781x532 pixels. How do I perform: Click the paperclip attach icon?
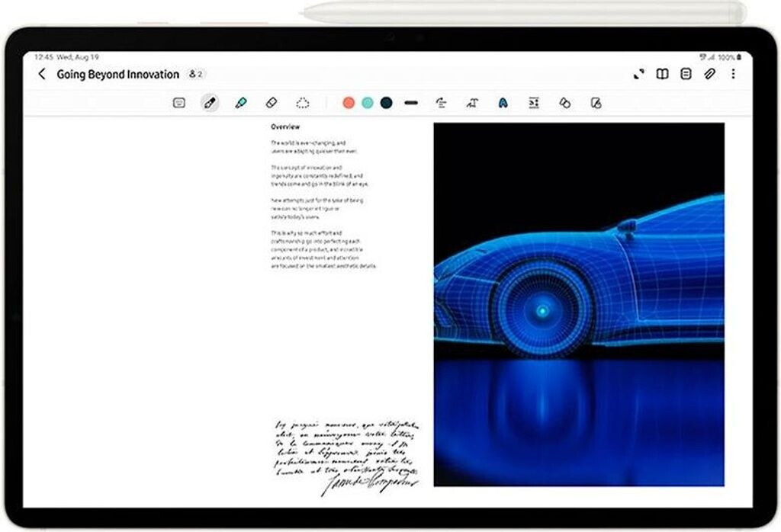click(709, 74)
